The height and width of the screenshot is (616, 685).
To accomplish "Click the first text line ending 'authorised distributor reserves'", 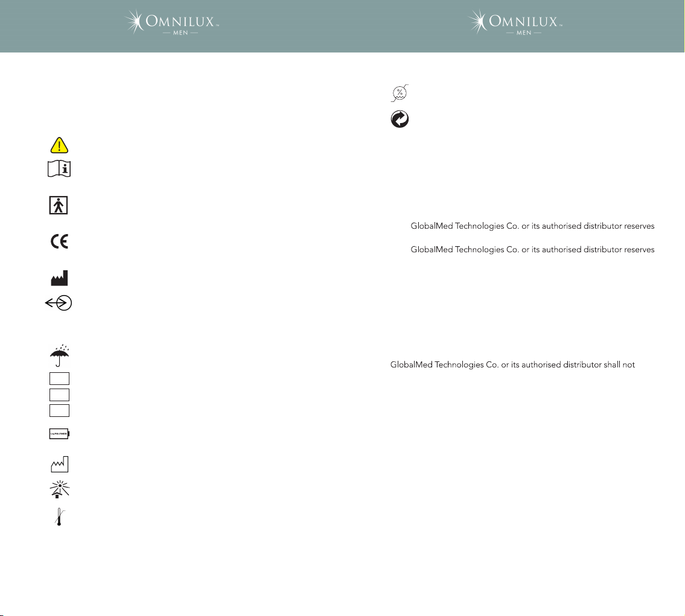I will (532, 226).
